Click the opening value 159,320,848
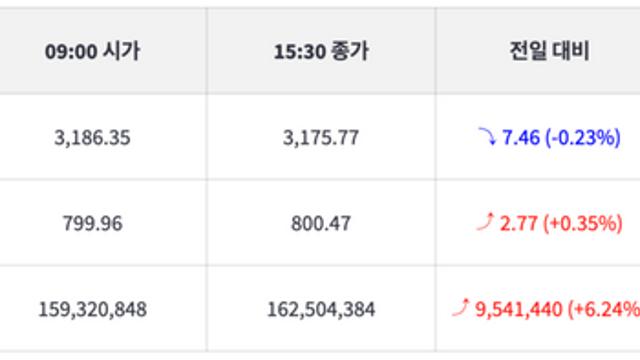This screenshot has width=640, height=360. tap(92, 309)
